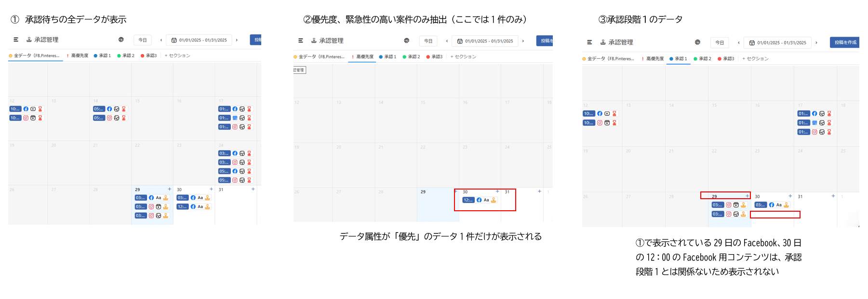Click the Facebook icon on the 30th in panel ②
Image resolution: width=868 pixels, height=299 pixels.
(x=479, y=200)
